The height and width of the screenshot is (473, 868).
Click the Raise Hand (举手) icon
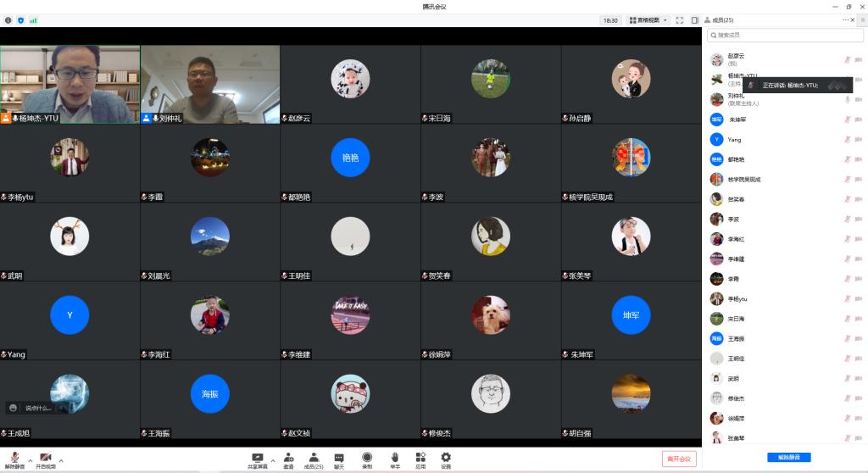(x=394, y=458)
